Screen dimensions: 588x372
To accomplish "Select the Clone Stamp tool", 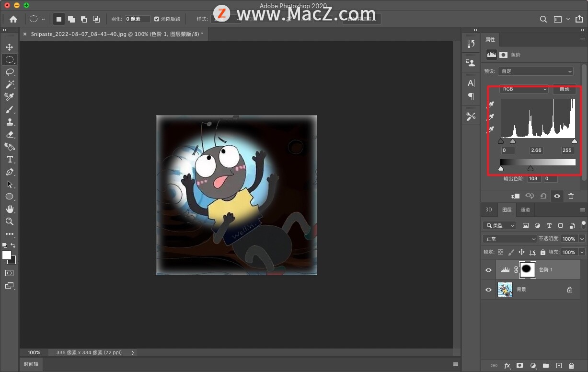I will [x=10, y=122].
